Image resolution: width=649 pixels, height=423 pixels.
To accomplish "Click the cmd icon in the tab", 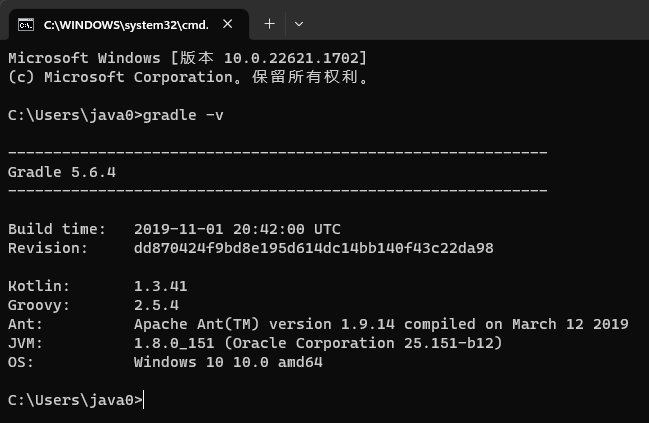I will click(x=27, y=23).
